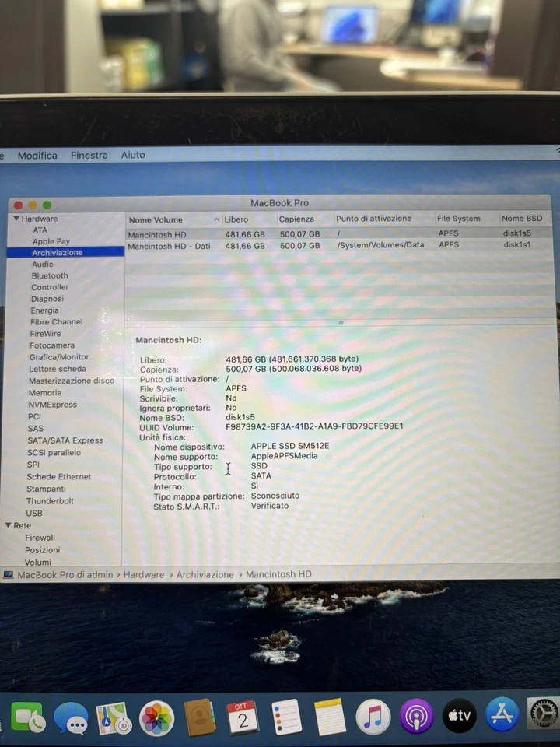Screen dimensions: 560x747
Task: Select Thunderbolt in sidebar
Action: pyautogui.click(x=50, y=500)
